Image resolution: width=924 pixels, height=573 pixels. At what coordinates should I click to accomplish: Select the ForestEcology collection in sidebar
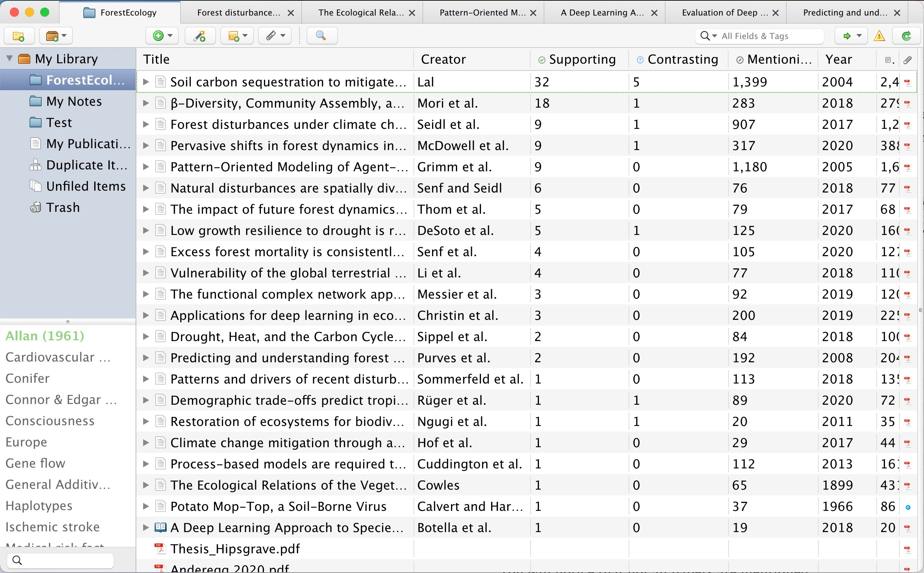click(x=68, y=80)
